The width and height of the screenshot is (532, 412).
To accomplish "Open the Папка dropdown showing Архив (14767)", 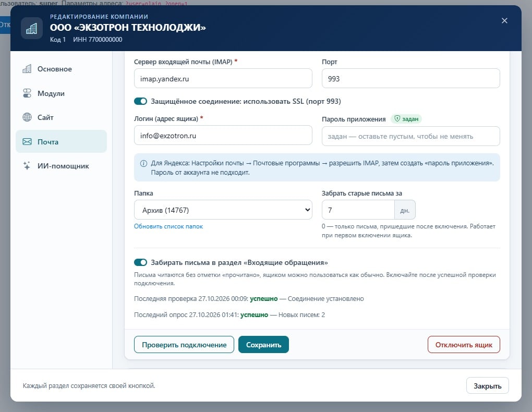I will (223, 210).
